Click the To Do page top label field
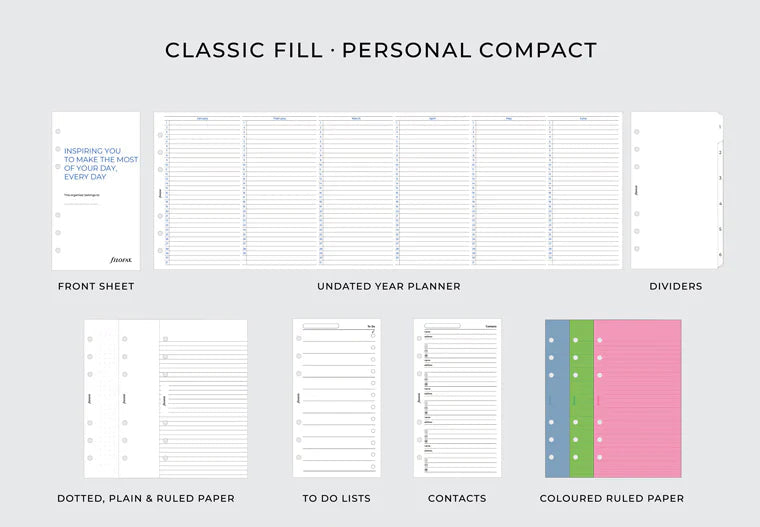This screenshot has height=527, width=760. click(322, 326)
